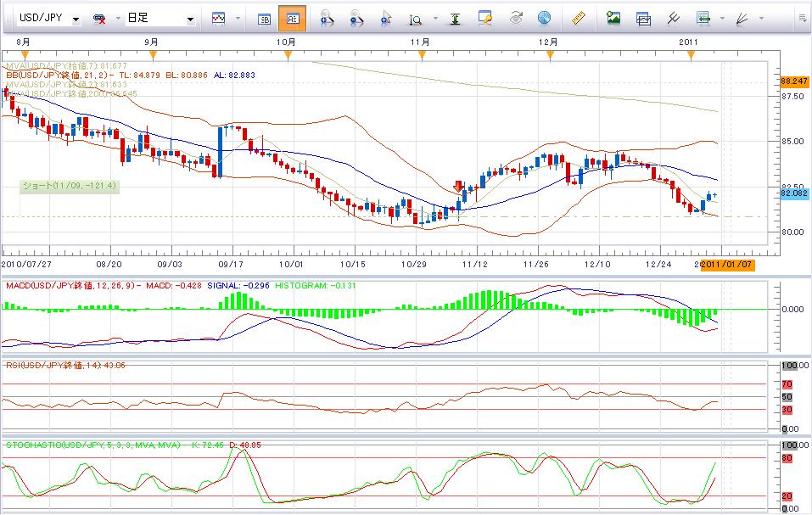Click the 87.50 price axis label
812x515 pixels.
pyautogui.click(x=792, y=96)
